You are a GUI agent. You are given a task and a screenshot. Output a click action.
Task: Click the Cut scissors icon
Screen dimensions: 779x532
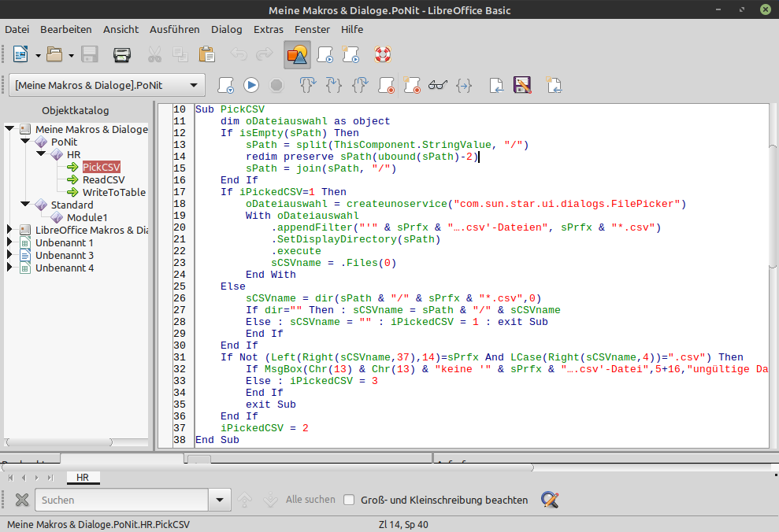point(154,54)
